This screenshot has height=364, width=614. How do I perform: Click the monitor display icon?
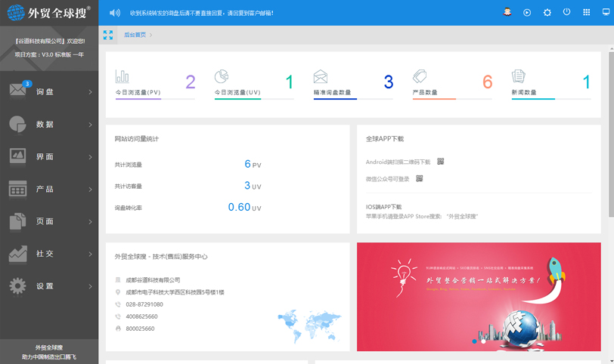pos(606,13)
